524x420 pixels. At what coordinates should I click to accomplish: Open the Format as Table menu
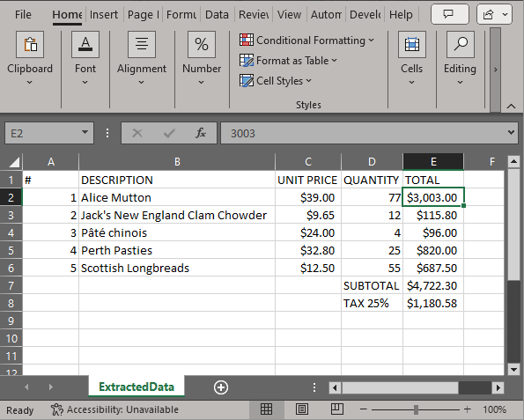288,61
